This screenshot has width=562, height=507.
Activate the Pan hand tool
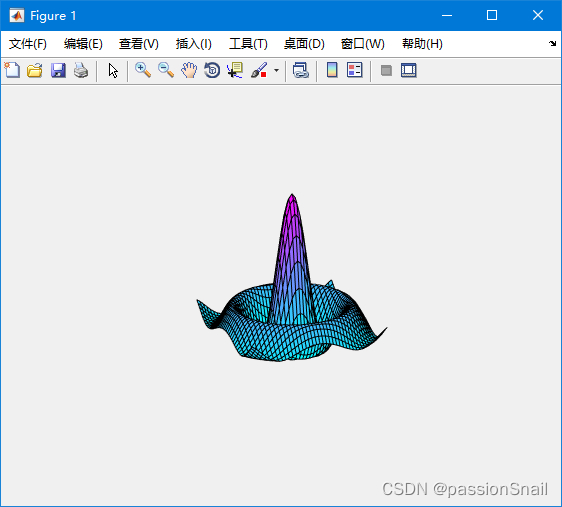(x=189, y=70)
